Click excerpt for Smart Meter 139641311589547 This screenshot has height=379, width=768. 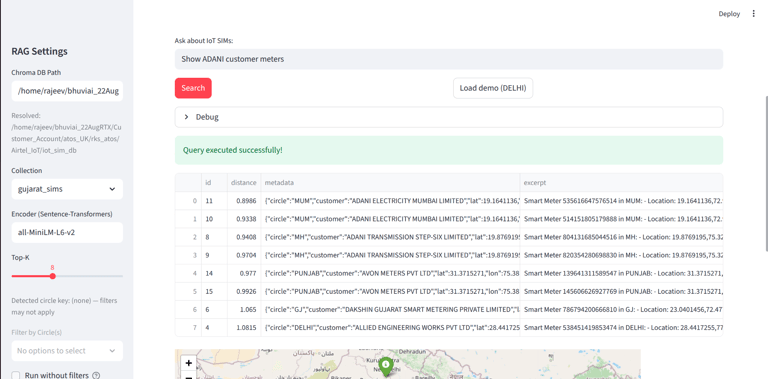[x=621, y=273]
